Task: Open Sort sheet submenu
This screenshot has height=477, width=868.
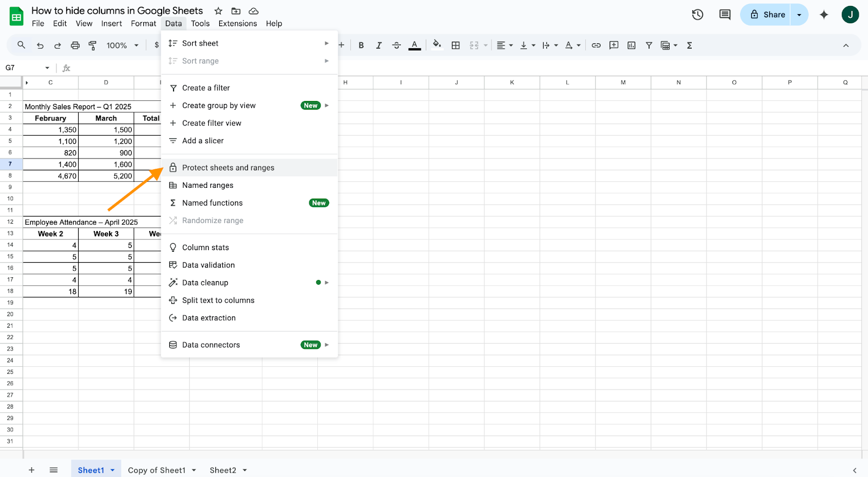Action: [250, 43]
